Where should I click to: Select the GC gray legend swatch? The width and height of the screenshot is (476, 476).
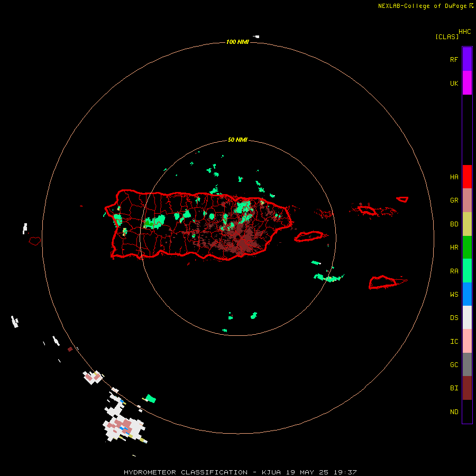(x=467, y=364)
